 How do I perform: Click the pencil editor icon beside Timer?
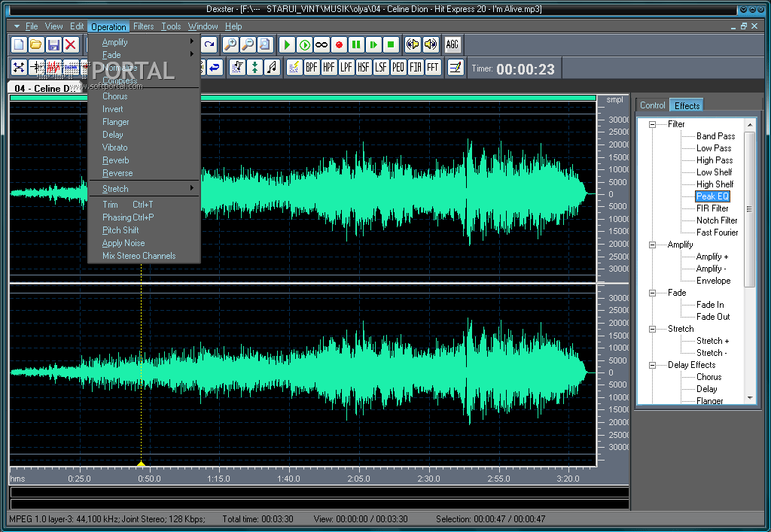(456, 67)
